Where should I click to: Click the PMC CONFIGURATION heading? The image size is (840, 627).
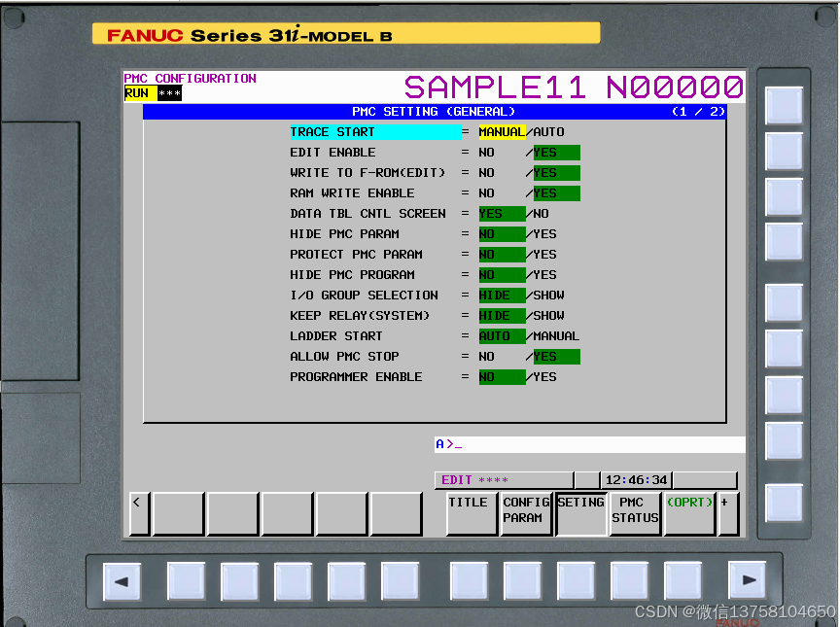[x=191, y=78]
